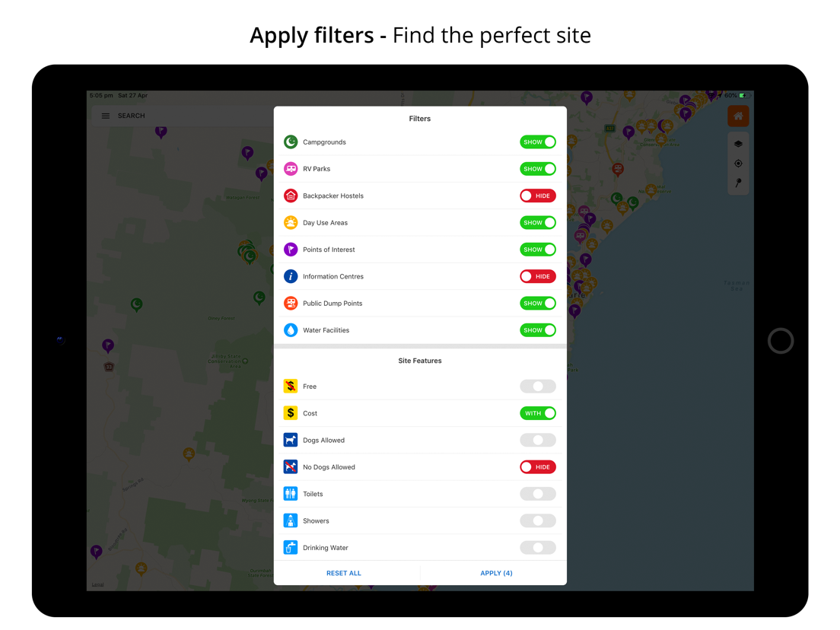Image resolution: width=840 pixels, height=630 pixels.
Task: Click the RV Parks pink caravan icon
Action: point(291,169)
